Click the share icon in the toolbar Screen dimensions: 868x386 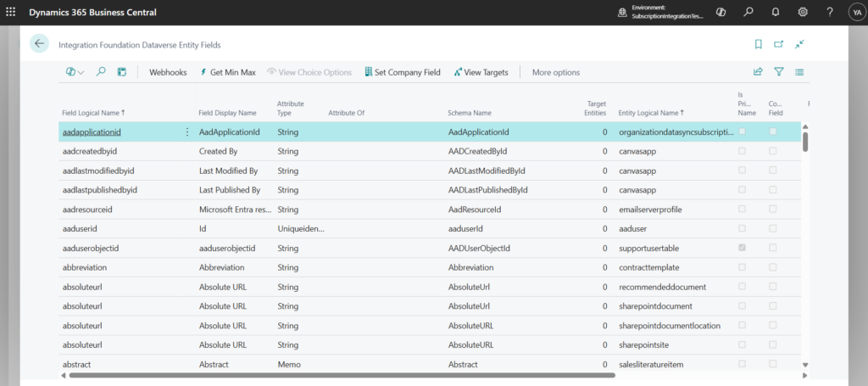(758, 72)
